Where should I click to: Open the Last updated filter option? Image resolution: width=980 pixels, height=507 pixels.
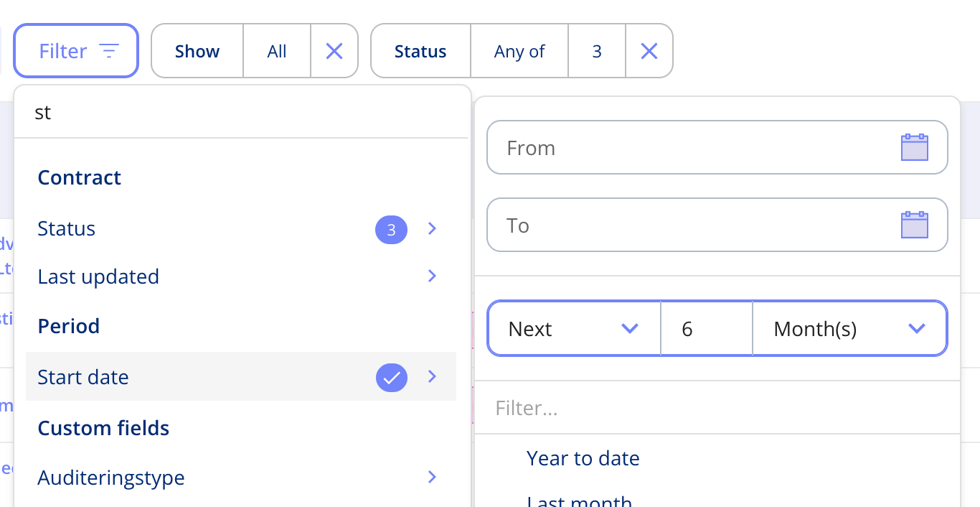click(x=241, y=276)
